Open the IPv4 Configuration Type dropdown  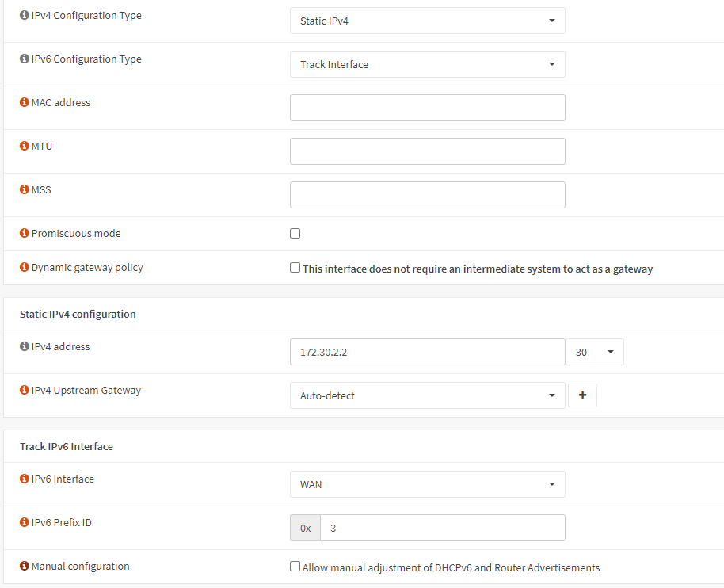pyautogui.click(x=427, y=21)
